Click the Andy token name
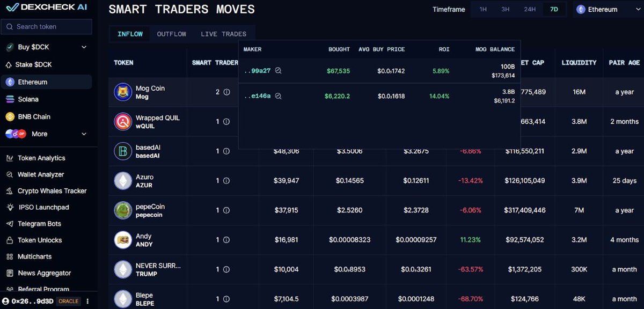This screenshot has height=309, width=644. click(x=143, y=236)
